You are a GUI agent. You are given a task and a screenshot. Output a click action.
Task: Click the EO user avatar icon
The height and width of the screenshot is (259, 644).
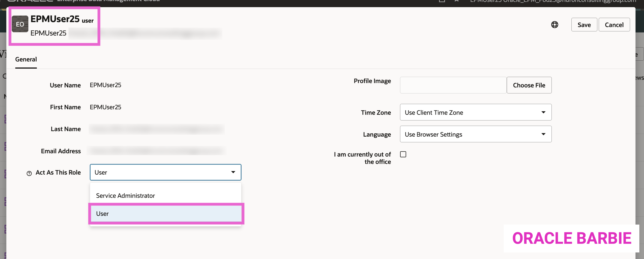point(20,24)
